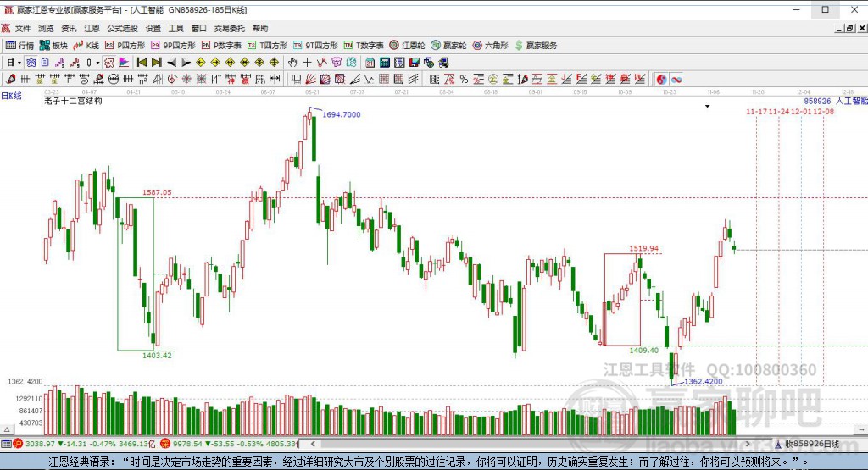This screenshot has height=470, width=868.
Task: Jump to the last bar icon
Action: pyautogui.click(x=157, y=63)
